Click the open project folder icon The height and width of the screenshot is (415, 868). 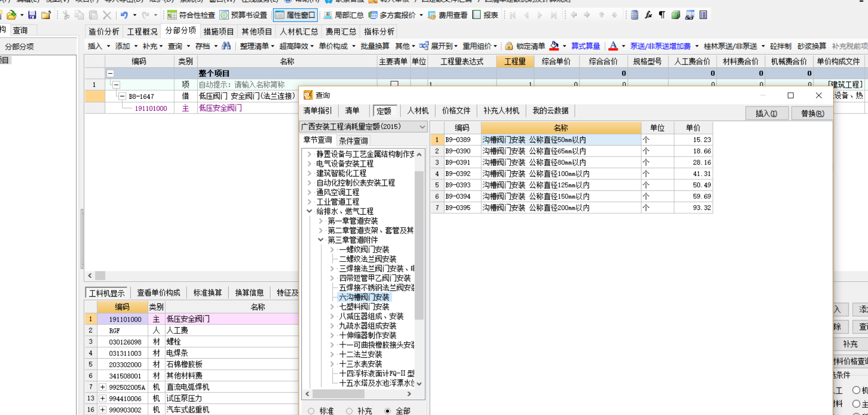pos(46,15)
